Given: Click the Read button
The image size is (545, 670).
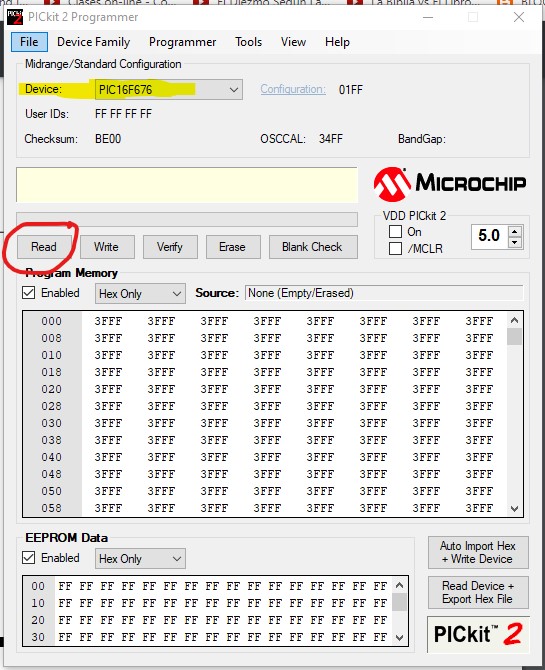Looking at the screenshot, I should pyautogui.click(x=44, y=247).
